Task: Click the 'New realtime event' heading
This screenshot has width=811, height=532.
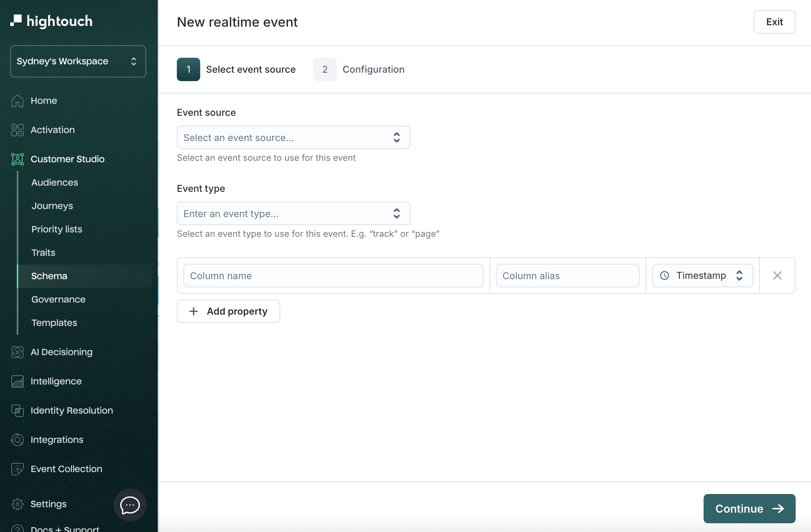Action: coord(237,22)
